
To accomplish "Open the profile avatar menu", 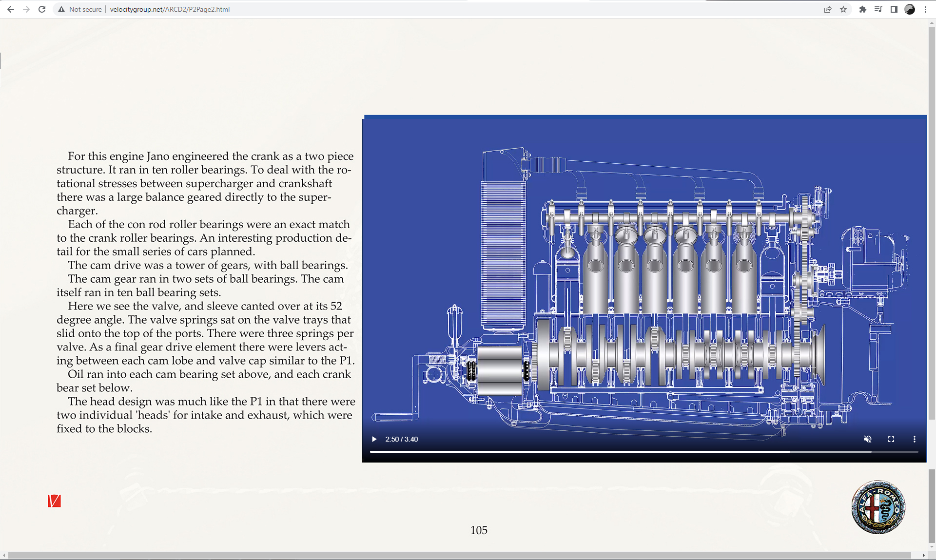I will [910, 9].
